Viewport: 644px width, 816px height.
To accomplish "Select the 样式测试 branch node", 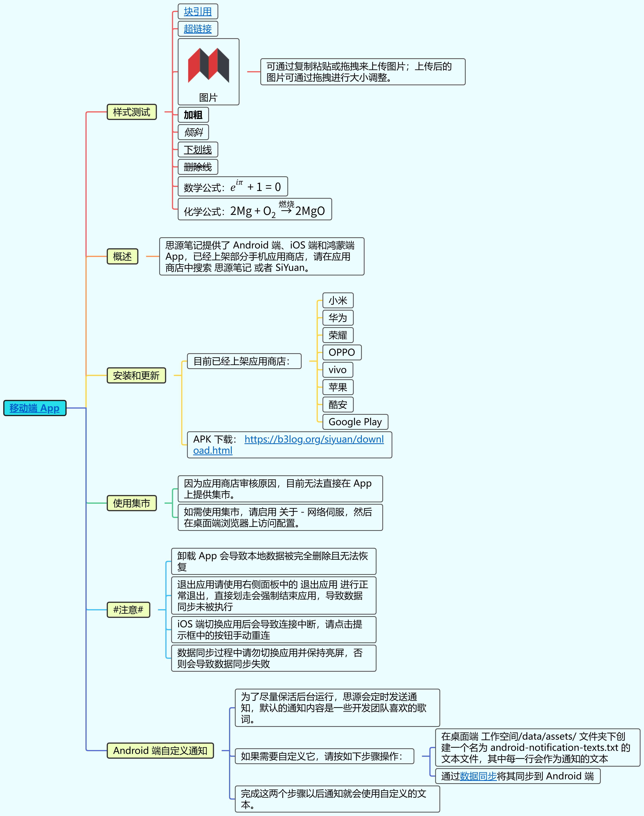I will coord(132,112).
